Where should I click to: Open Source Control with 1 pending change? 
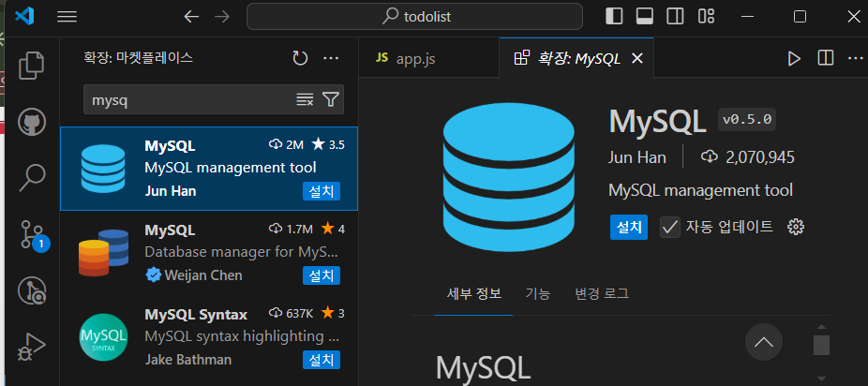pyautogui.click(x=33, y=234)
